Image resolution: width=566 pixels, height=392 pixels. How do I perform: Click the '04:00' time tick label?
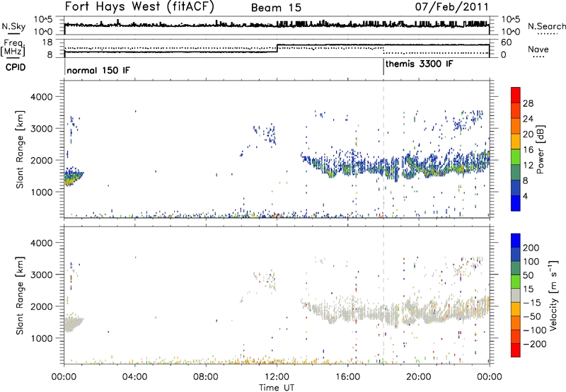135,376
